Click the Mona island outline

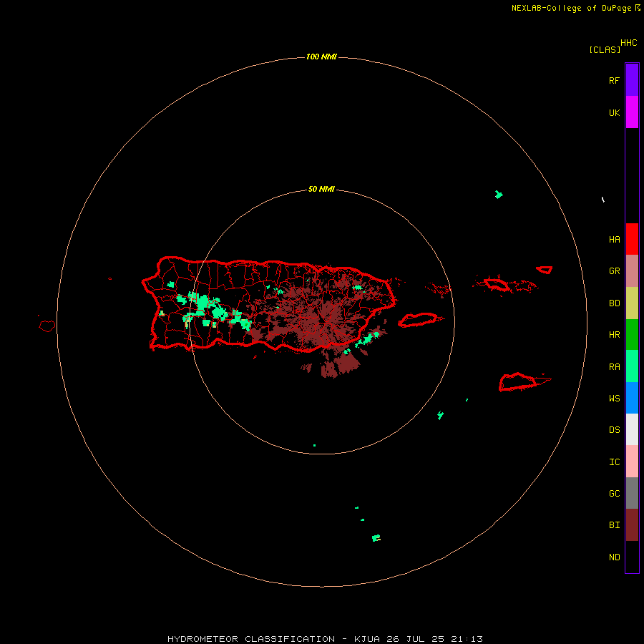tap(47, 326)
